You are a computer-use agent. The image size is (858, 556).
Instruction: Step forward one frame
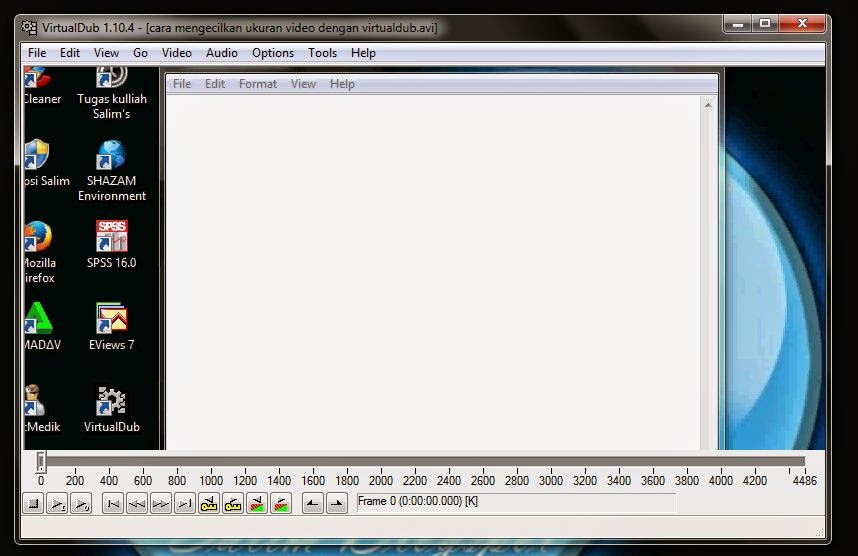161,503
